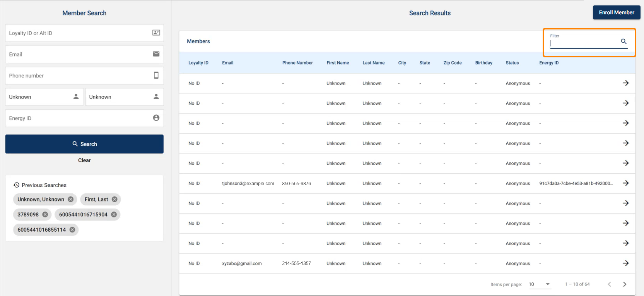Open the xyzabc@gmail.com member row arrow
This screenshot has height=296, width=644.
[625, 263]
